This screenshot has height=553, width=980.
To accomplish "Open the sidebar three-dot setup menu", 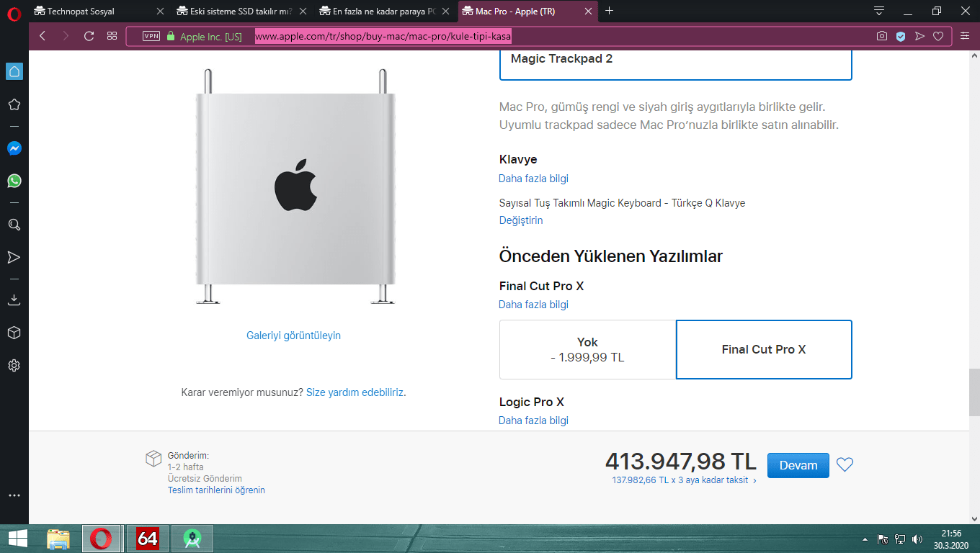I will (x=14, y=495).
